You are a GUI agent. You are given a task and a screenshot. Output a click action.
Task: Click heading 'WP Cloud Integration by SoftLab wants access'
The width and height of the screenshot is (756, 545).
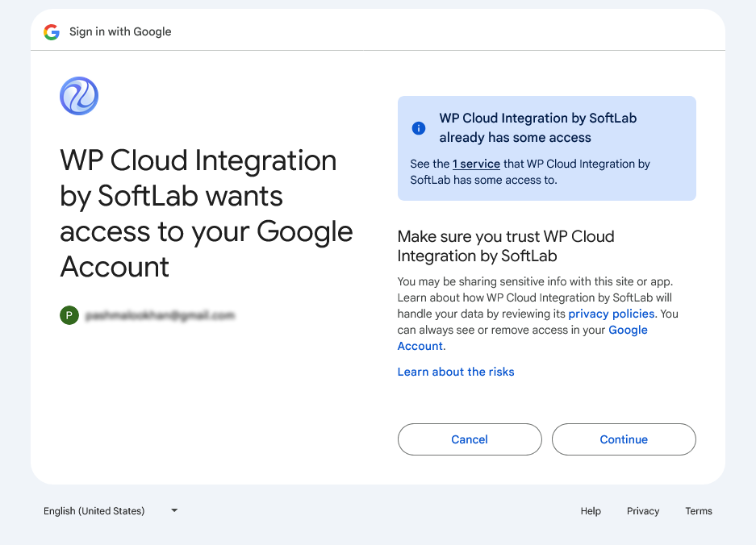207,213
